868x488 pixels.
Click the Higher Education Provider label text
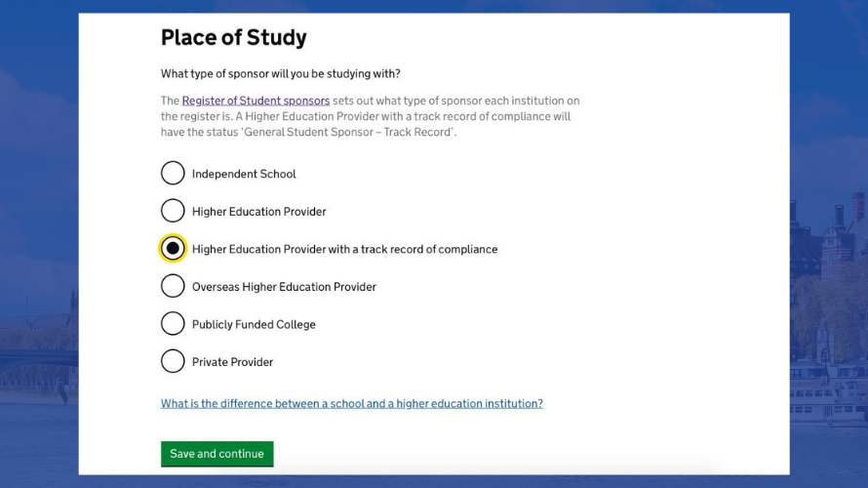(259, 212)
